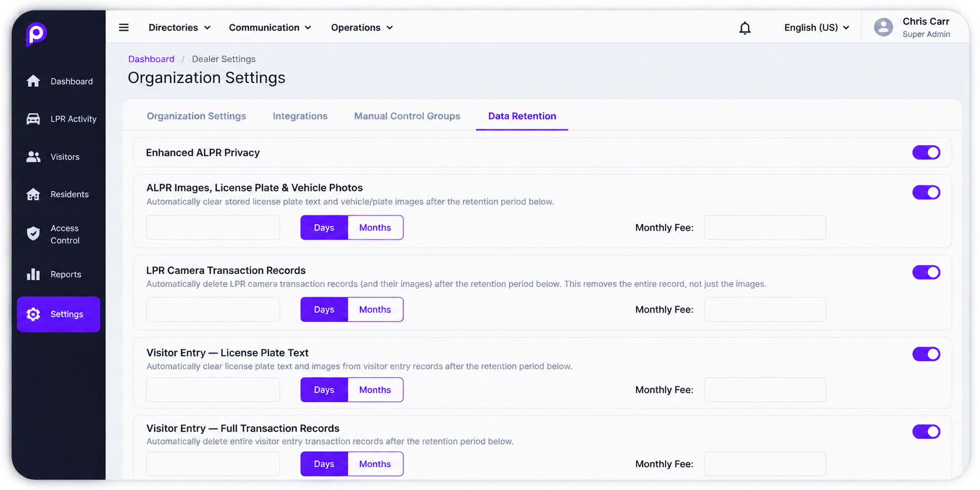Focus ALPR Images retention period field
980x490 pixels.
213,228
